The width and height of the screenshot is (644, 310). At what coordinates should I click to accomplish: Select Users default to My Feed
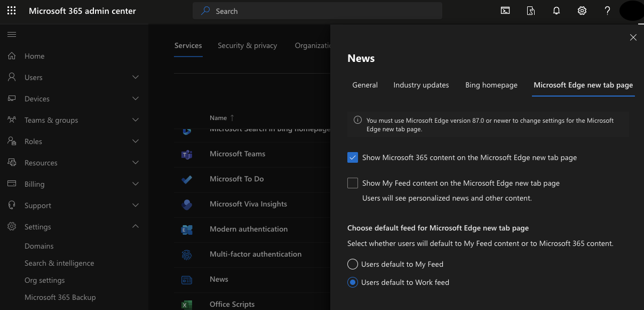[352, 264]
